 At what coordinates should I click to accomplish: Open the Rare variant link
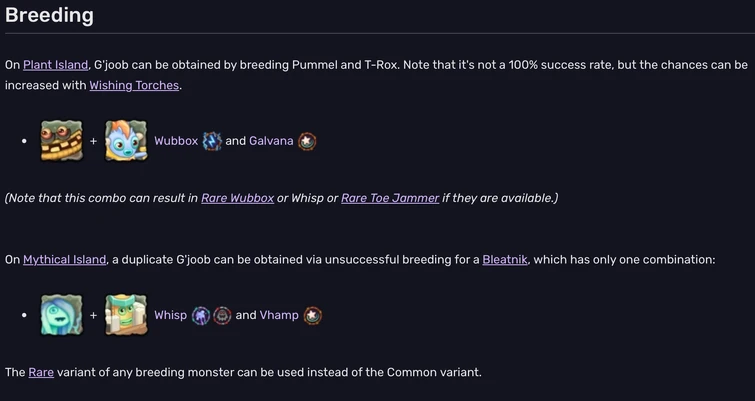41,372
